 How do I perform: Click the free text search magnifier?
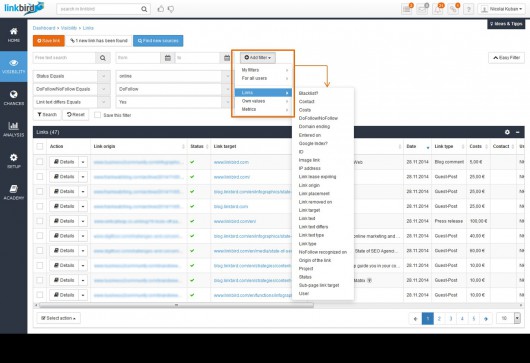pyautogui.click(x=103, y=58)
